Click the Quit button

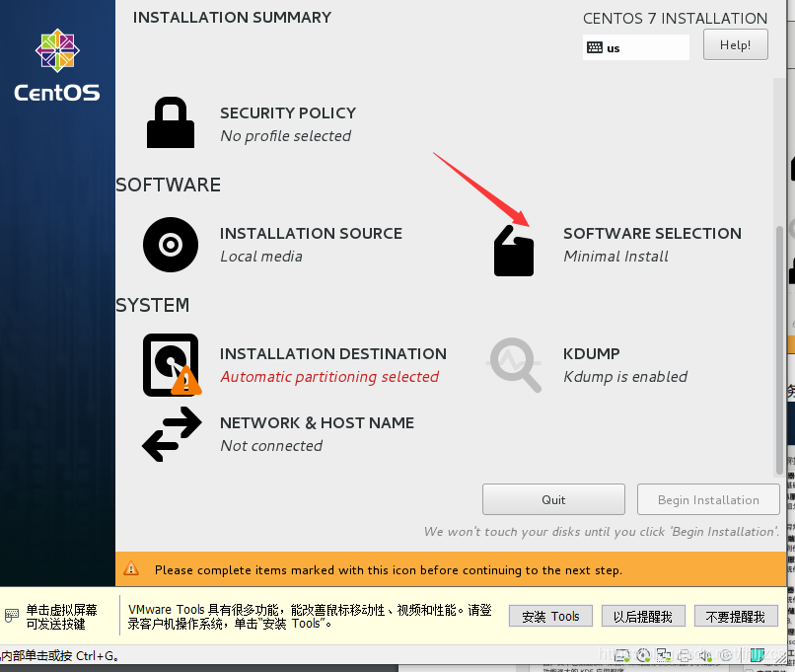pyautogui.click(x=553, y=499)
